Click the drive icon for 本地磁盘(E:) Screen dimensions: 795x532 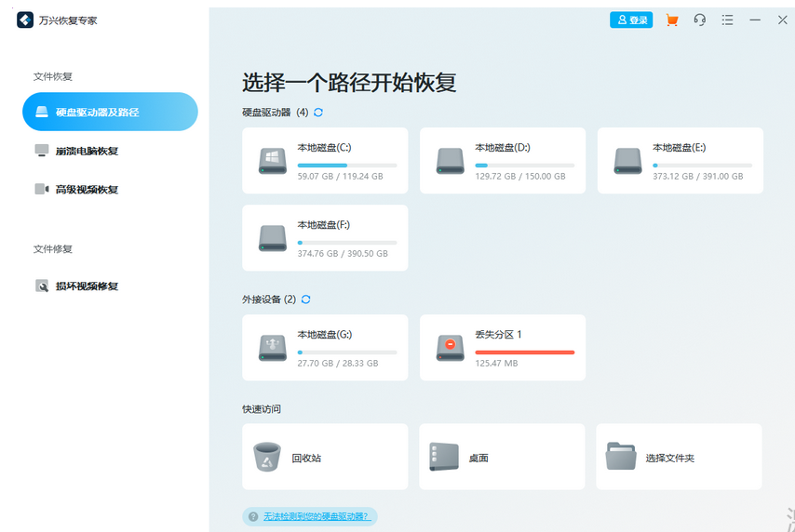(x=627, y=161)
